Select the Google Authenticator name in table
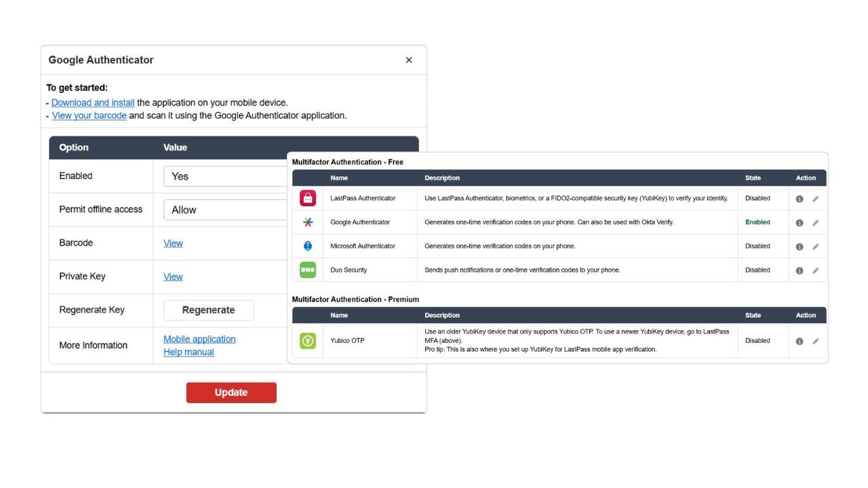868x488 pixels. click(360, 222)
